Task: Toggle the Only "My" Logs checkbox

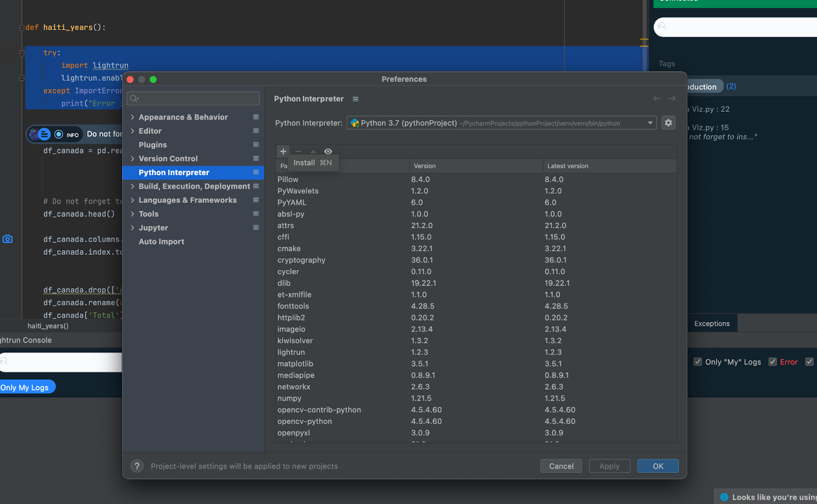Action: tap(698, 362)
